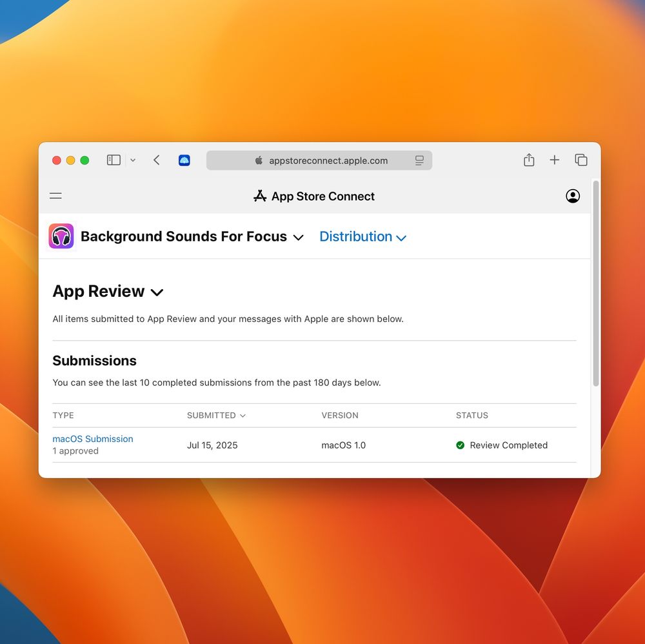Click the VERSION column header
This screenshot has width=645, height=644.
(340, 415)
